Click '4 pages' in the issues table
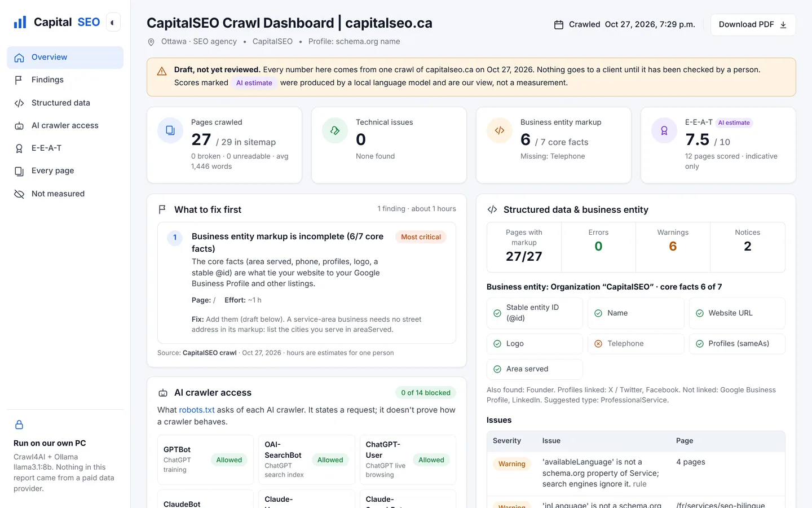 (691, 462)
